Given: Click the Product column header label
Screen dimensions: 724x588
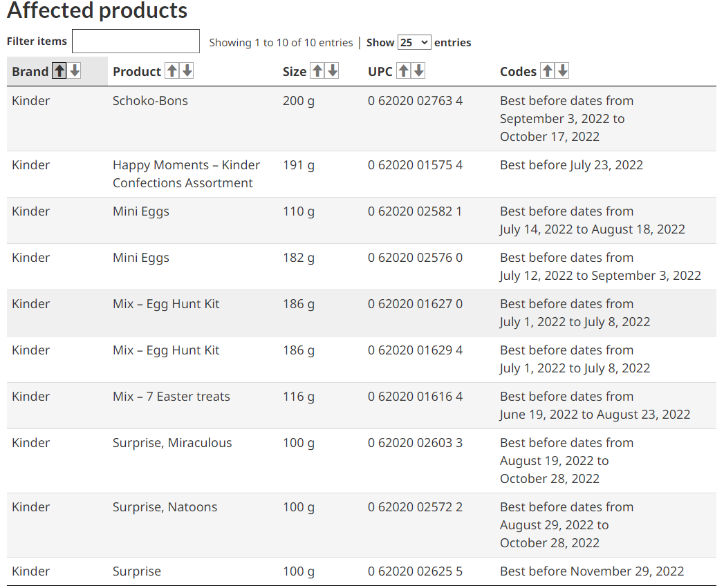Looking at the screenshot, I should [137, 72].
